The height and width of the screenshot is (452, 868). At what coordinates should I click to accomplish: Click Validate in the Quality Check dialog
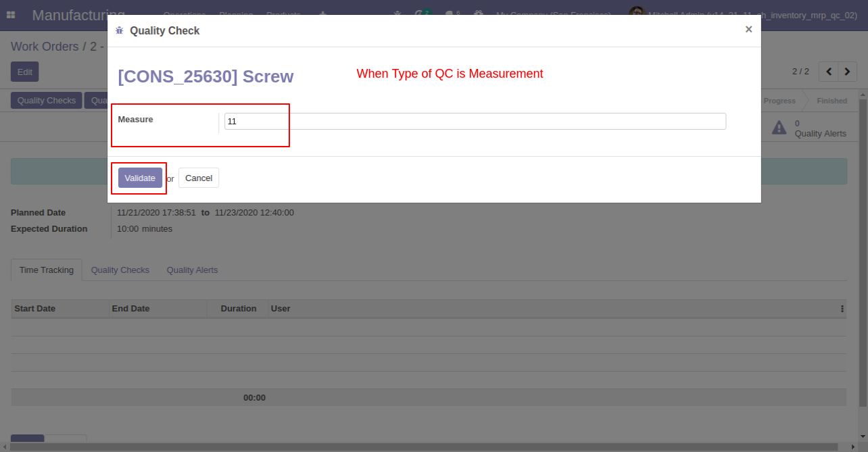(140, 178)
